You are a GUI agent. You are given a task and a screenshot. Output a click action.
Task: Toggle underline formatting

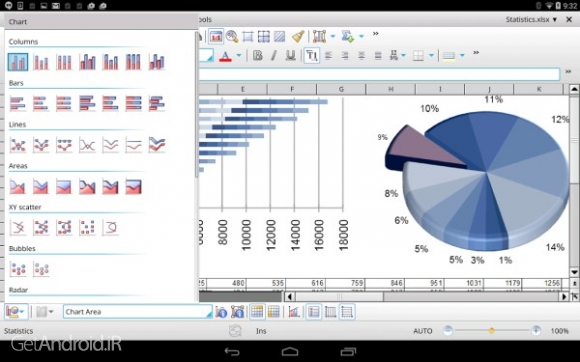(x=290, y=55)
